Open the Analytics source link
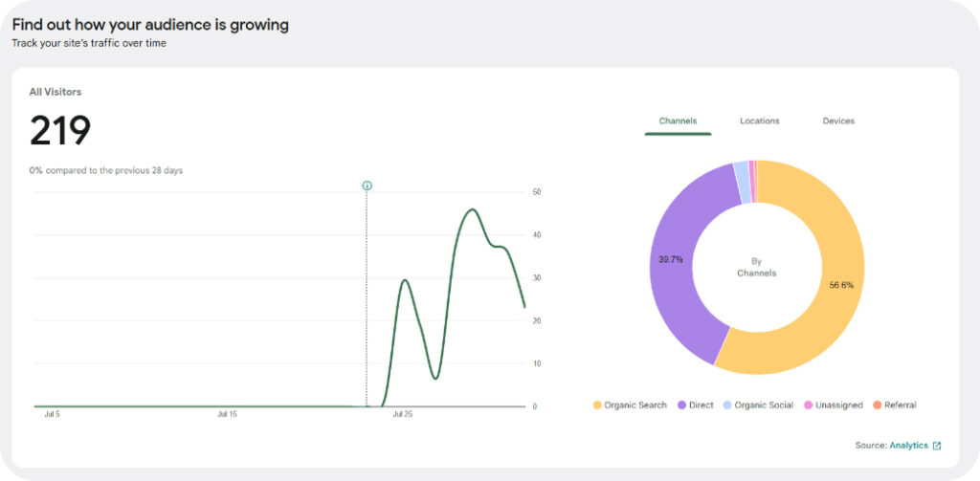This screenshot has width=980, height=481. pos(908,446)
